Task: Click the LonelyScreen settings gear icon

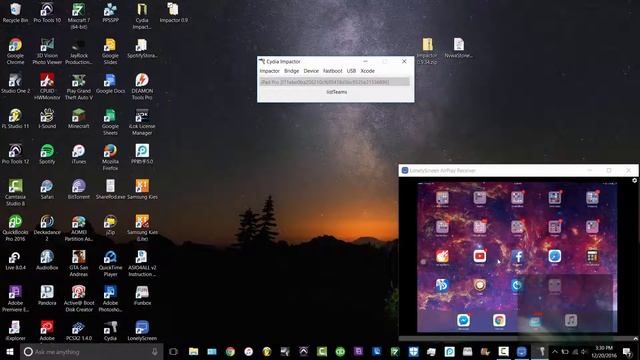Action: click(634, 180)
